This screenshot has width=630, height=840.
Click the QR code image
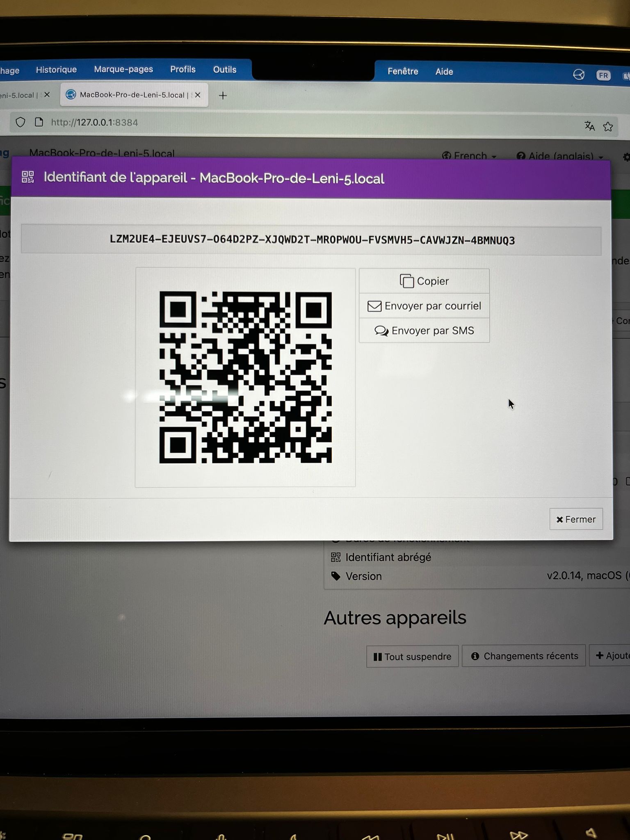[x=245, y=377]
